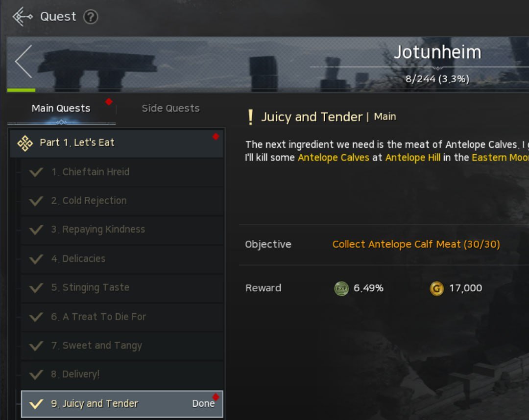Click the green EXP reward icon

(341, 288)
